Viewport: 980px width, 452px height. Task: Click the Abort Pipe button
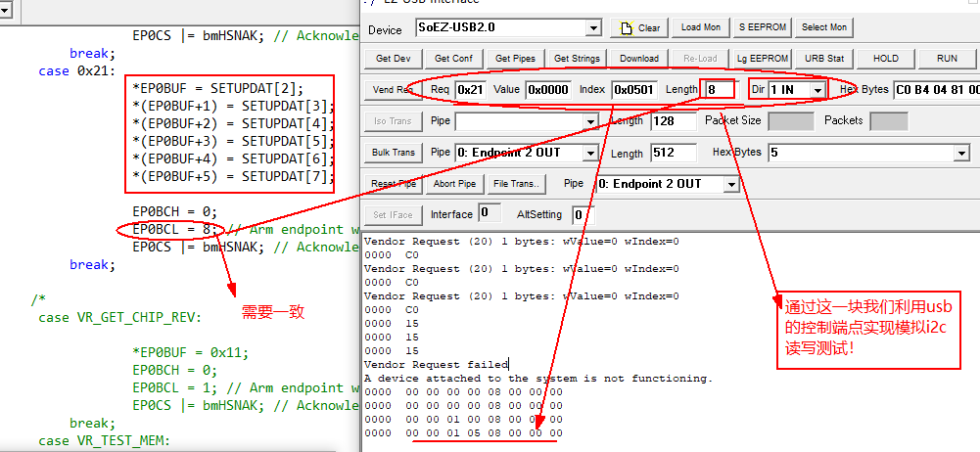coord(454,184)
